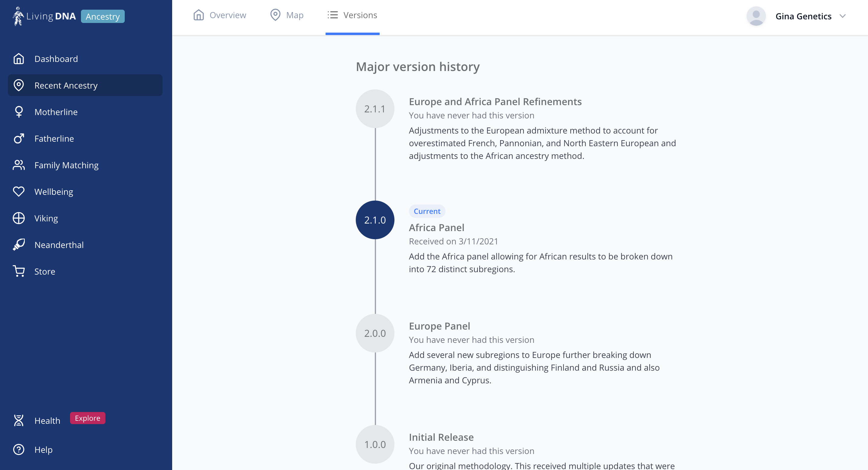Expand account menu chevron

pyautogui.click(x=842, y=16)
